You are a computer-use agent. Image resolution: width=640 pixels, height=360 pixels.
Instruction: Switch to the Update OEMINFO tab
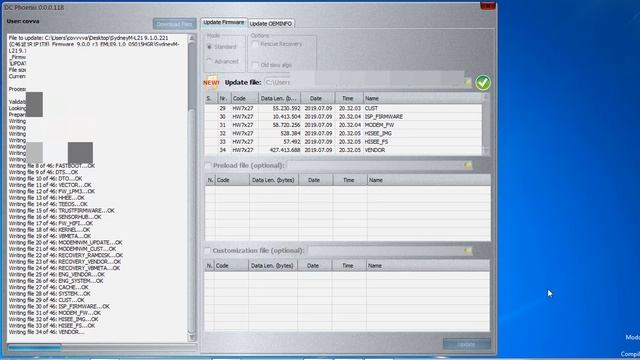tap(271, 24)
